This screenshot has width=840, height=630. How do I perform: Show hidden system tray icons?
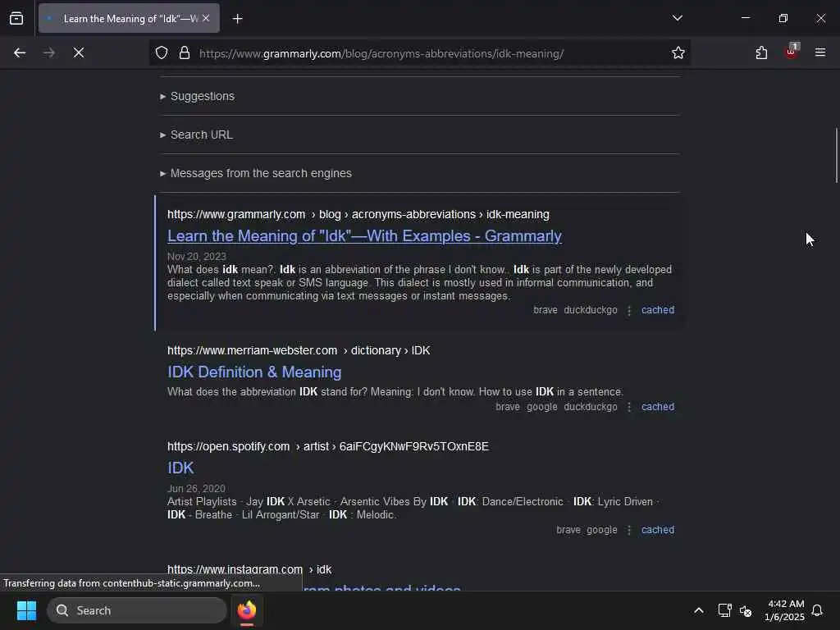[699, 610]
